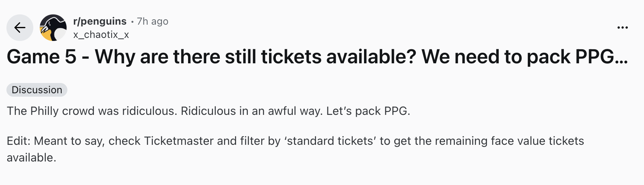Click the phrase Why are there still tickets available

[255, 57]
